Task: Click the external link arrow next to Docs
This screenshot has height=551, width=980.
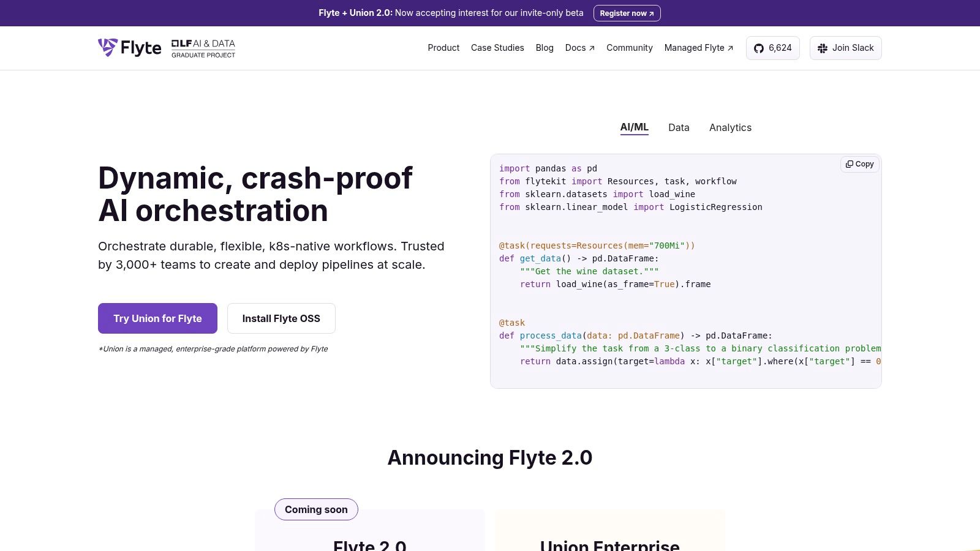Action: 590,47
